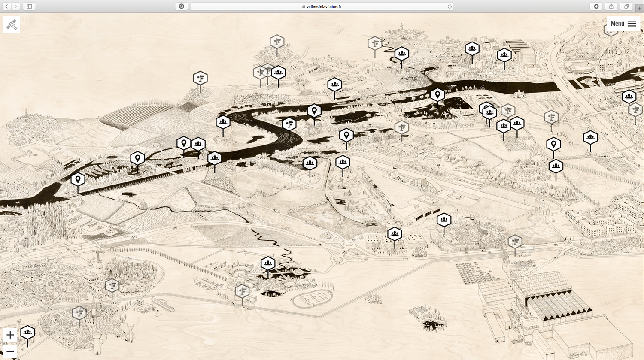Select the group marker above the stadium ponds
The height and width of the screenshot is (360, 644).
pos(268,263)
